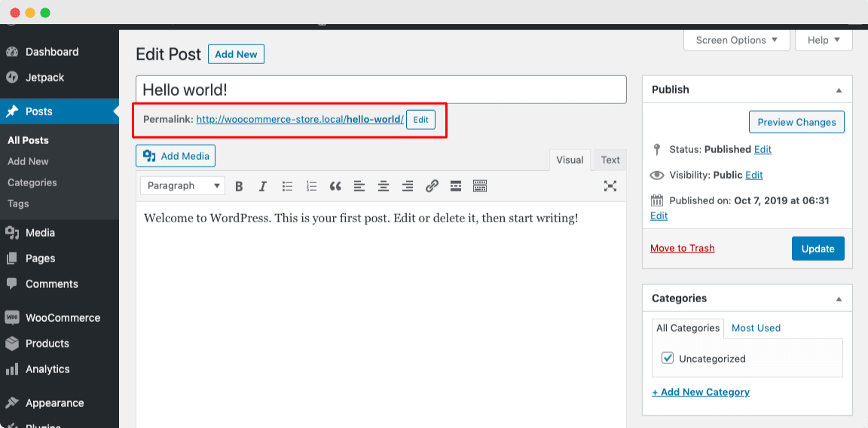Viewport: 868px width, 428px height.
Task: Open the Paragraph format dropdown
Action: click(182, 186)
